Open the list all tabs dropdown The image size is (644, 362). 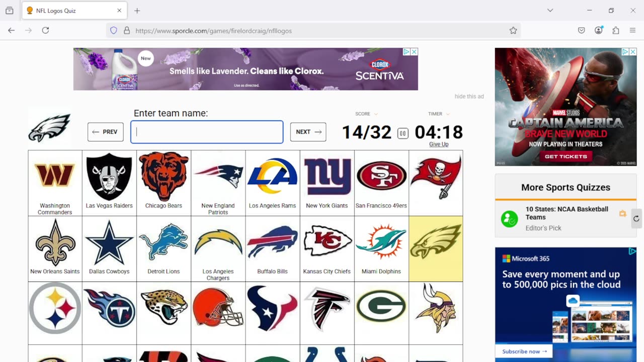550,11
